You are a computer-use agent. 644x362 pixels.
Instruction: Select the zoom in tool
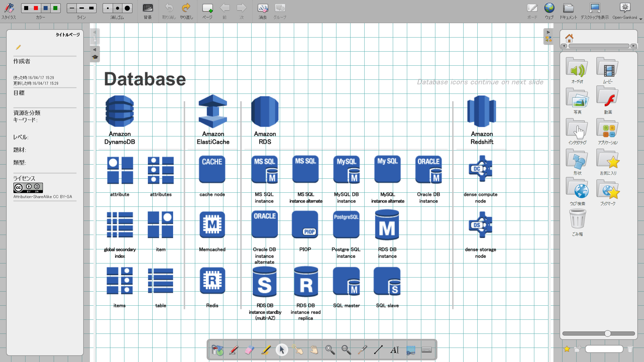(330, 350)
